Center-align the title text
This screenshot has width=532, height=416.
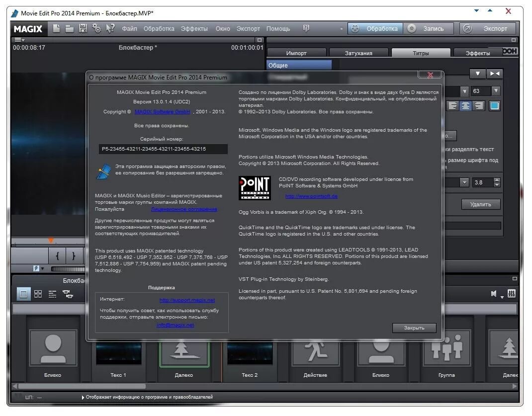pos(465,106)
